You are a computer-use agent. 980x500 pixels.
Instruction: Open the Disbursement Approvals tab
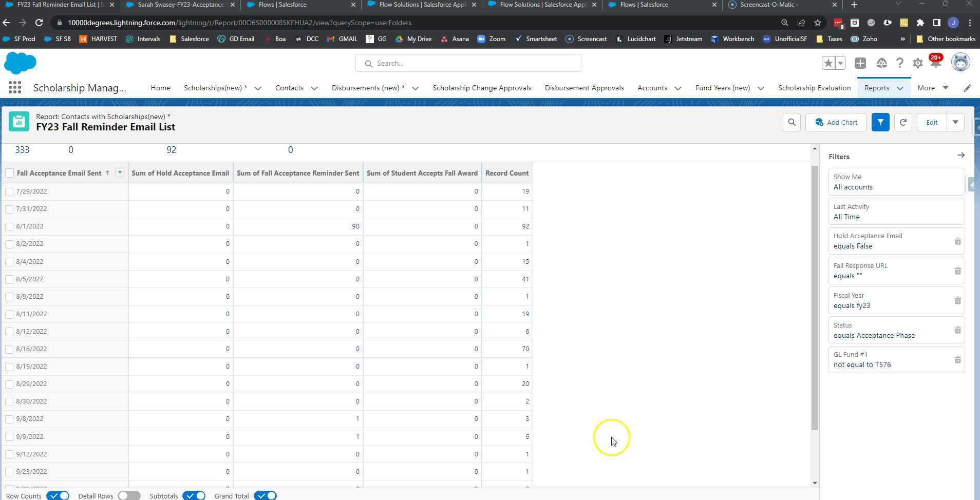(x=584, y=88)
